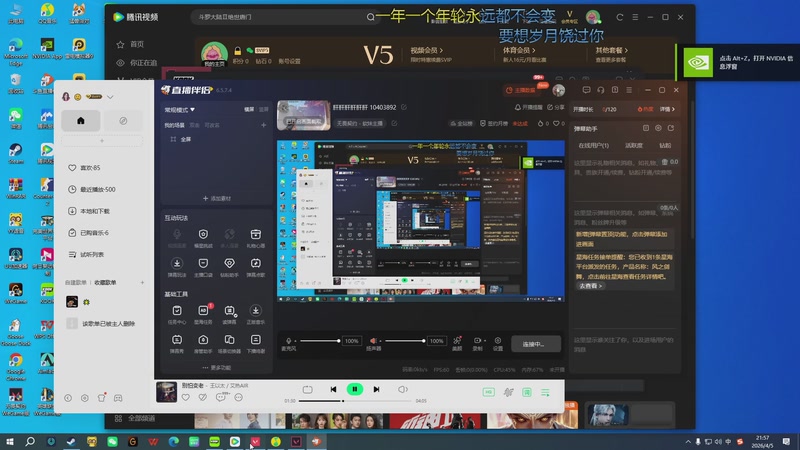This screenshot has width=800, height=450.
Task: Open the 设置 gear beside 录制
Action: coord(498,343)
